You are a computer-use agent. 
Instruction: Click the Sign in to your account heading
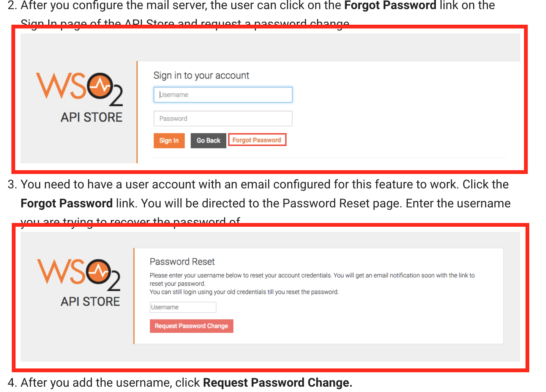point(202,75)
